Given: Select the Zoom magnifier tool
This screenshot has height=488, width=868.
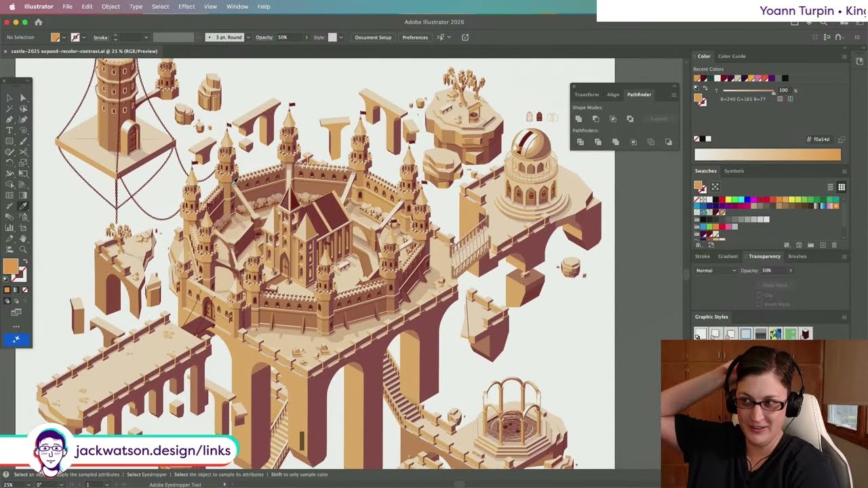Looking at the screenshot, I should (x=23, y=249).
